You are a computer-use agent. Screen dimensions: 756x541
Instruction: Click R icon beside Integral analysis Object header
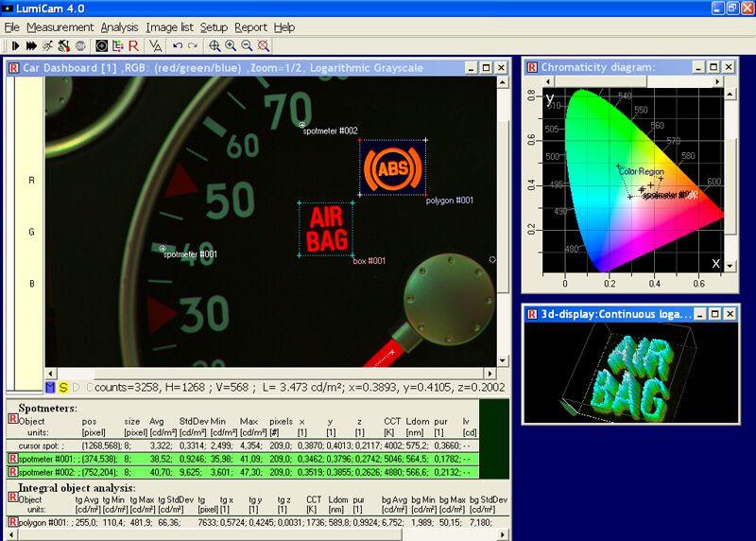pyautogui.click(x=13, y=497)
